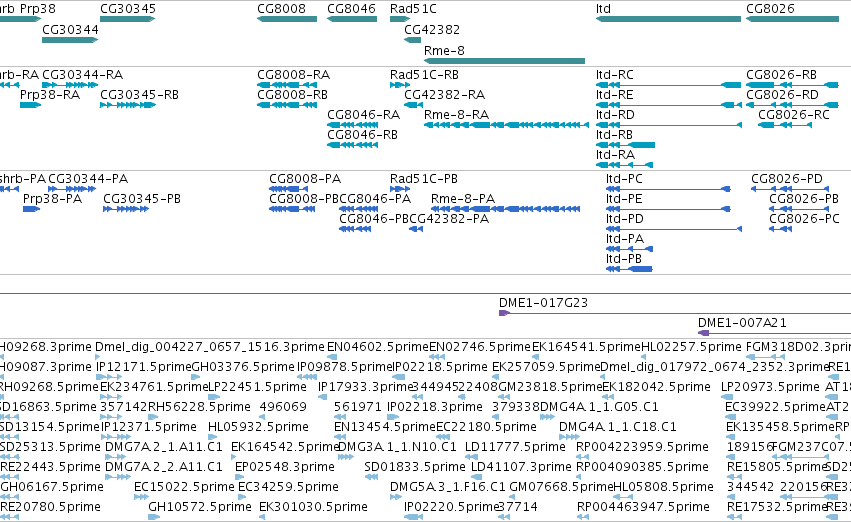Select EST HL05932.5prime

click(x=212, y=437)
